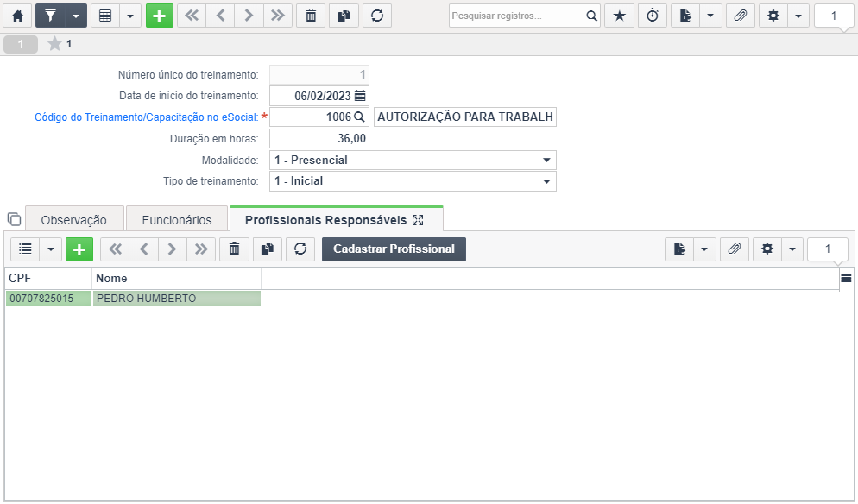Refresh the professionals subgrid
Screen dimensions: 858x504
pos(300,249)
